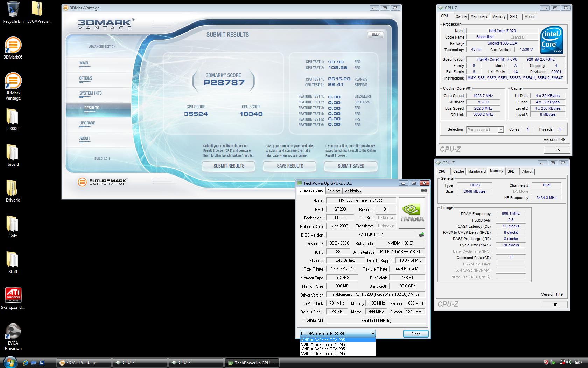Image resolution: width=588 pixels, height=368 pixels.
Task: Click the GPU-Z BIOS save chip icon
Action: point(421,235)
